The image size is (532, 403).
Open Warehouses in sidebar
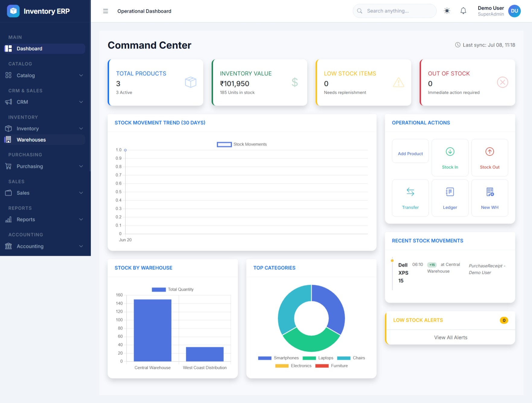point(44,140)
